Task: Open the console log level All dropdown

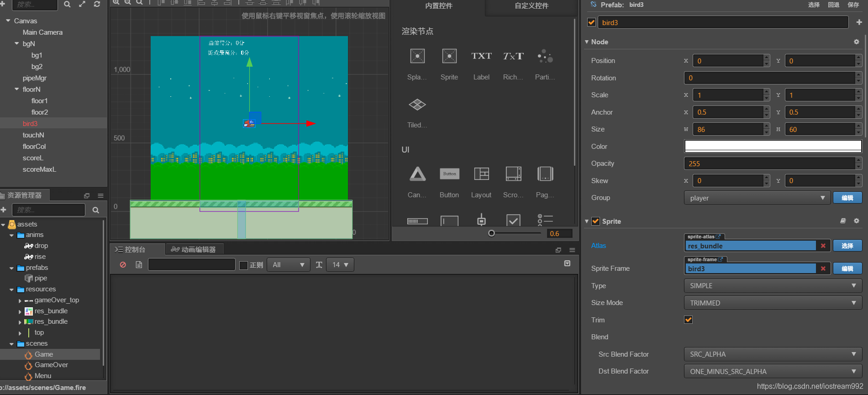Action: point(289,265)
